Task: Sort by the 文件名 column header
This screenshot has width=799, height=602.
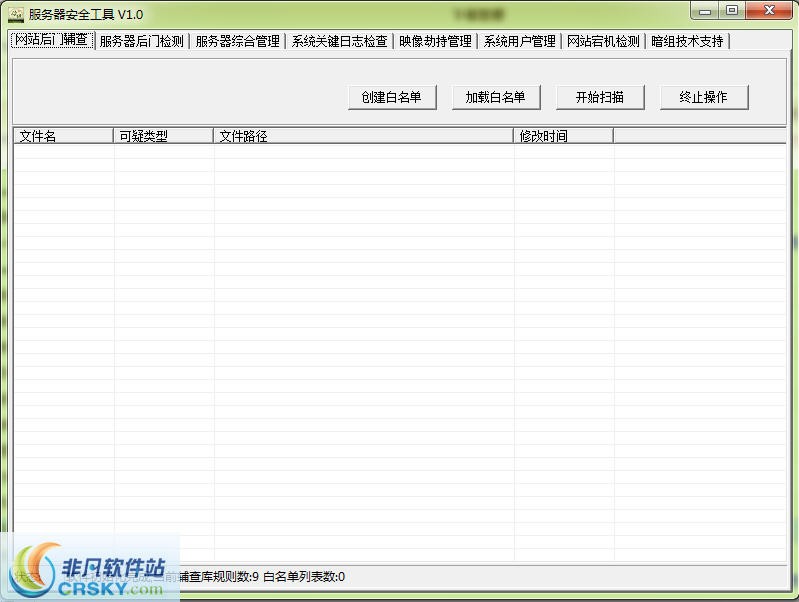Action: coord(63,136)
